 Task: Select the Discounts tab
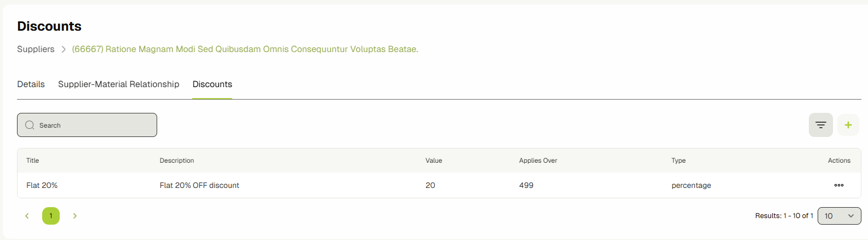[212, 84]
